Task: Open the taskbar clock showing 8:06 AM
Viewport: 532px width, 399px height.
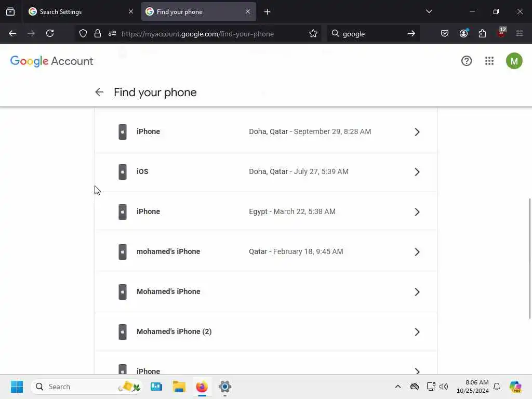Action: (473, 387)
